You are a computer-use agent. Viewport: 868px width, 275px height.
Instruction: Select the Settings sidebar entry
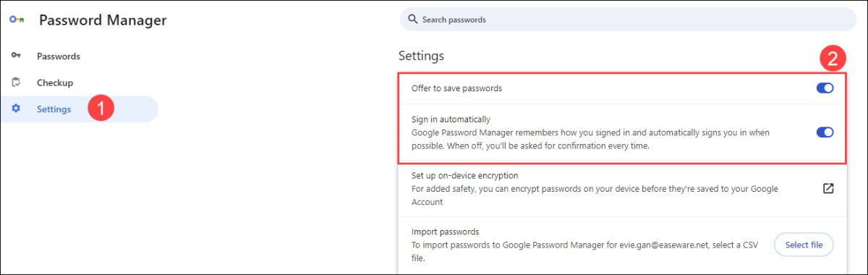pos(79,109)
